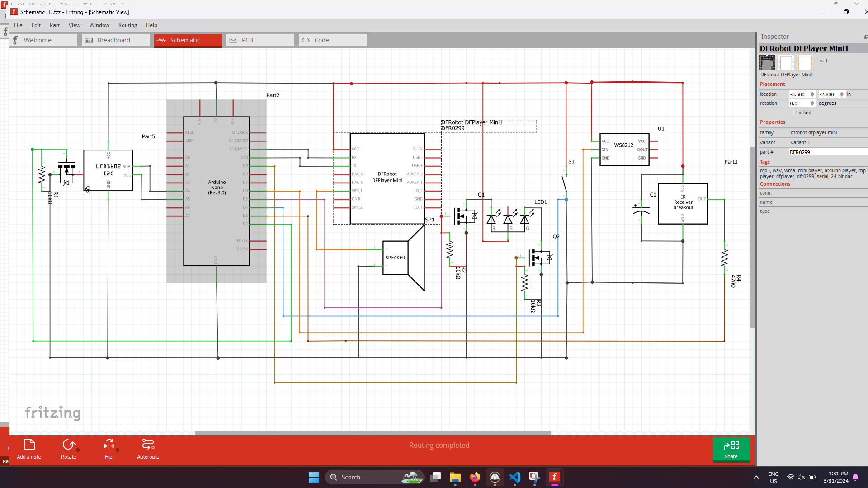Open the Rotate dropdown arrow
Viewport: 868px width, 488px height.
(78, 450)
